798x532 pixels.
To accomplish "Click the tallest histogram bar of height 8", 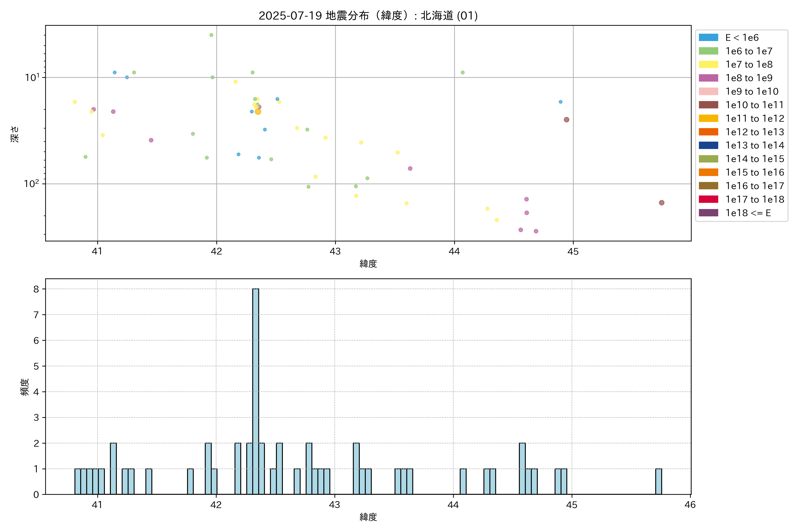I will pos(256,390).
